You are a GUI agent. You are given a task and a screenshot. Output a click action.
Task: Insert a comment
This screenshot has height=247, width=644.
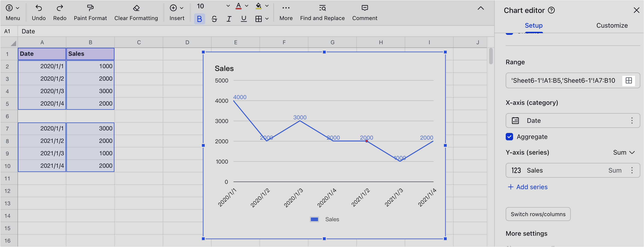click(x=364, y=11)
